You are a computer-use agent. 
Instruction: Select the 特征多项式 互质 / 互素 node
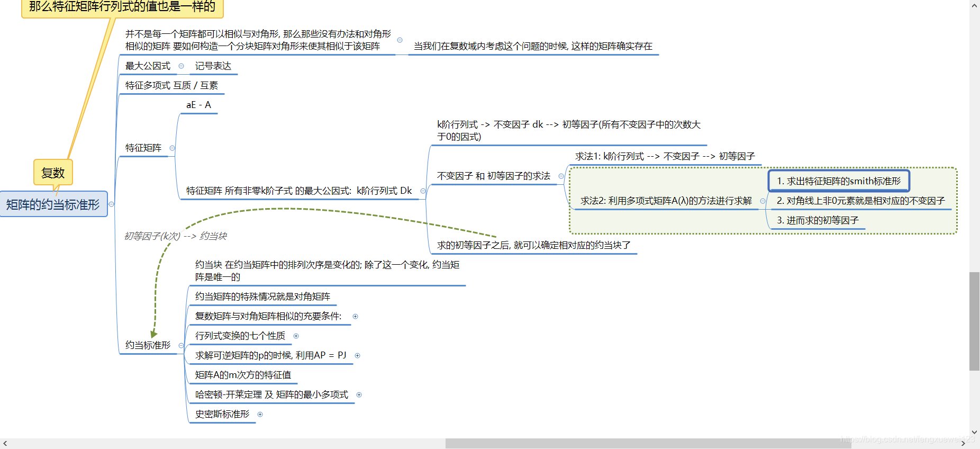pyautogui.click(x=171, y=86)
